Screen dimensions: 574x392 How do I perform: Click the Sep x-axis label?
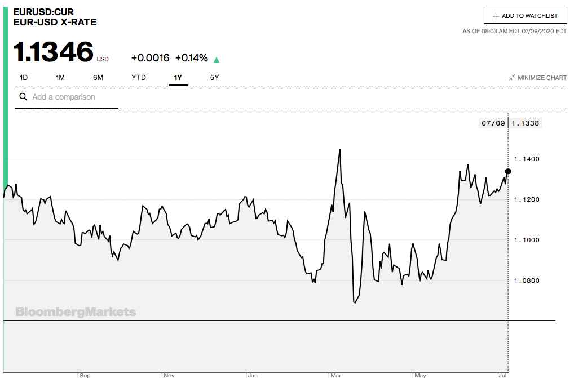tap(85, 376)
